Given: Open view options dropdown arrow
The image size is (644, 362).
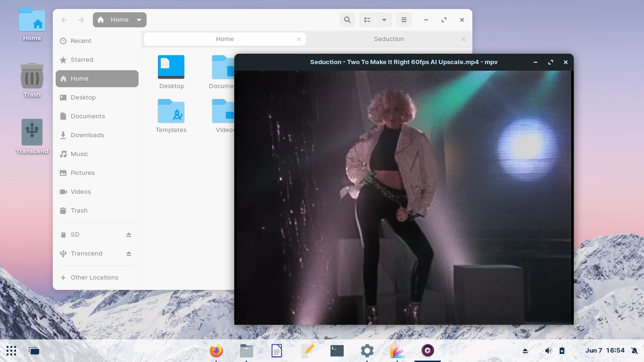Looking at the screenshot, I should (384, 20).
